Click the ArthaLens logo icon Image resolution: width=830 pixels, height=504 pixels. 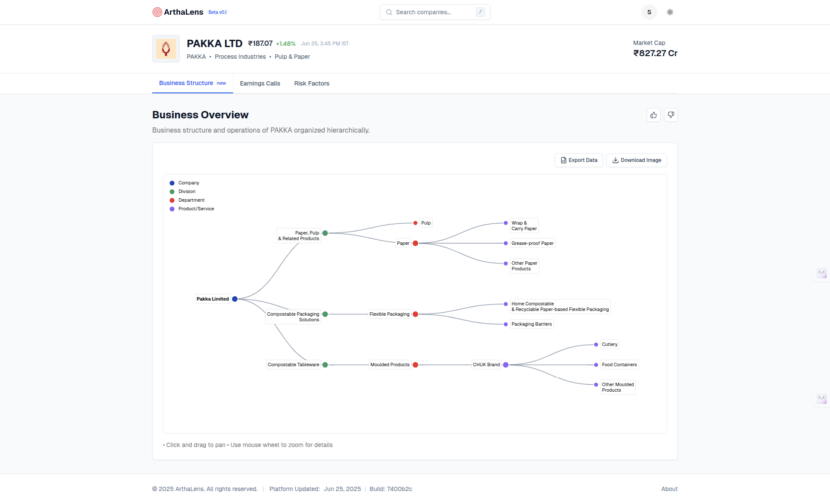pyautogui.click(x=157, y=12)
